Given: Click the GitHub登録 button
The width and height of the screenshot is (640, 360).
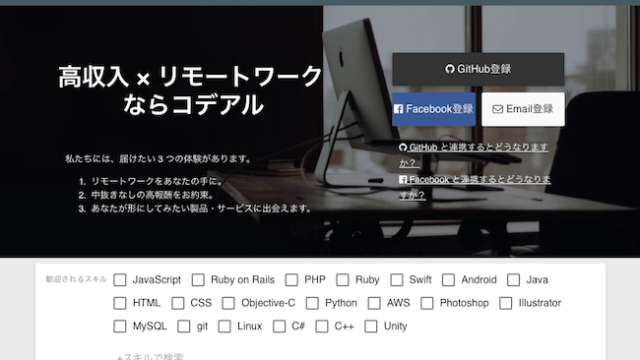Looking at the screenshot, I should [x=478, y=69].
